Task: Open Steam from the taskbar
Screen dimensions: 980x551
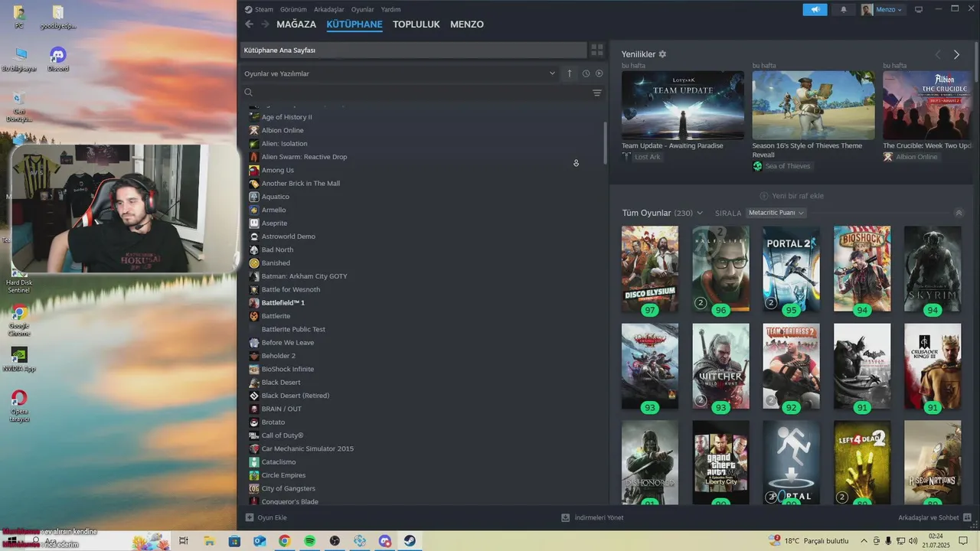Action: [410, 541]
